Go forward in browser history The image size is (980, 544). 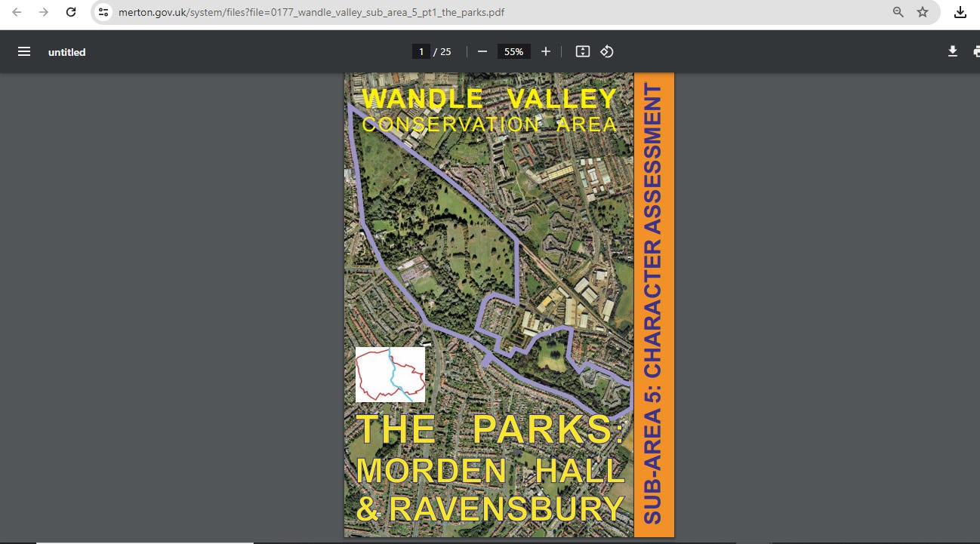(44, 12)
